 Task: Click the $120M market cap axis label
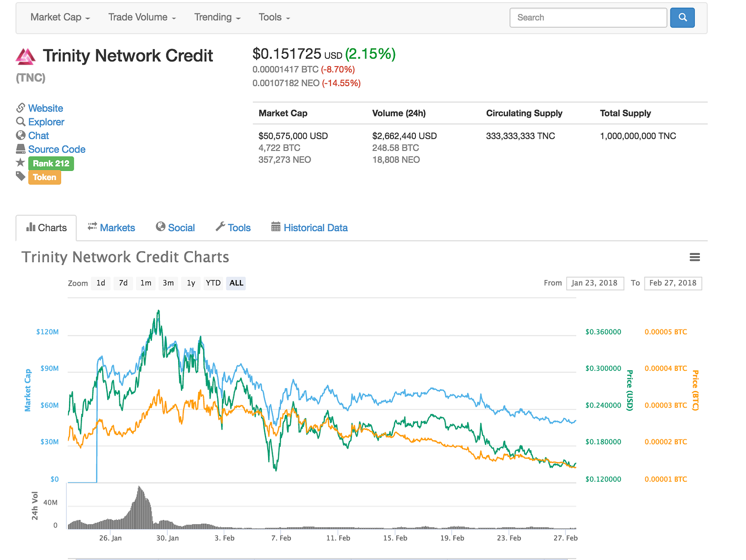point(48,332)
